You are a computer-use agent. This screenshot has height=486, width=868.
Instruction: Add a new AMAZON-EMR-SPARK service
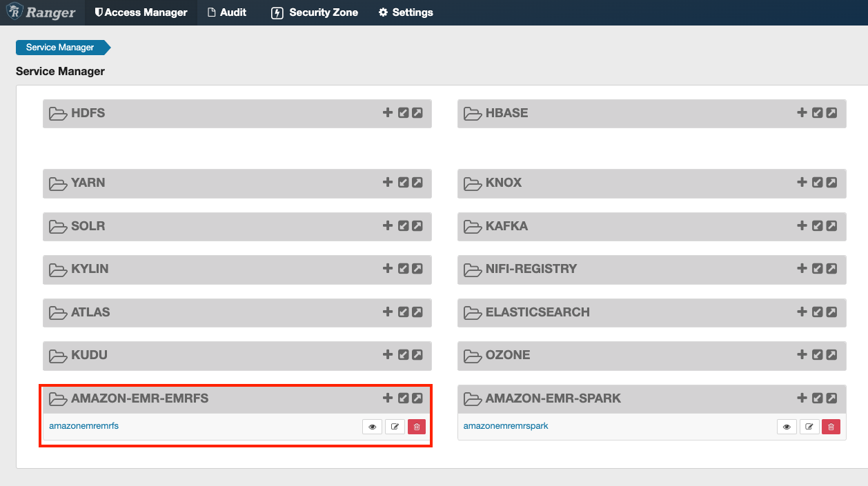[802, 398]
